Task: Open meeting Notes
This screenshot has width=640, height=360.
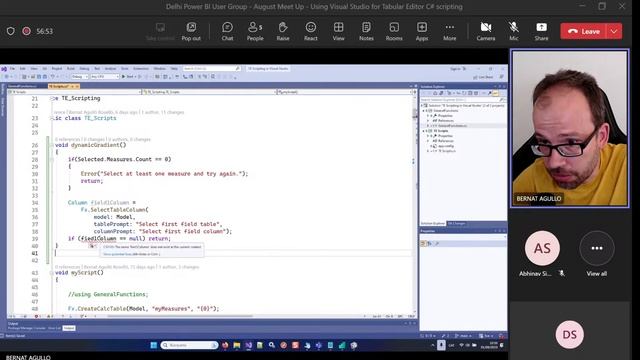Action: tap(366, 31)
